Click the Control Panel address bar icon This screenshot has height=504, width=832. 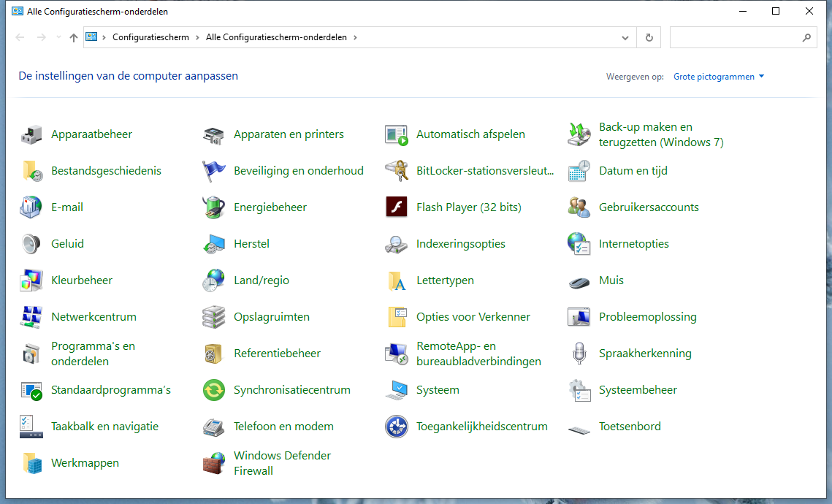click(x=92, y=37)
